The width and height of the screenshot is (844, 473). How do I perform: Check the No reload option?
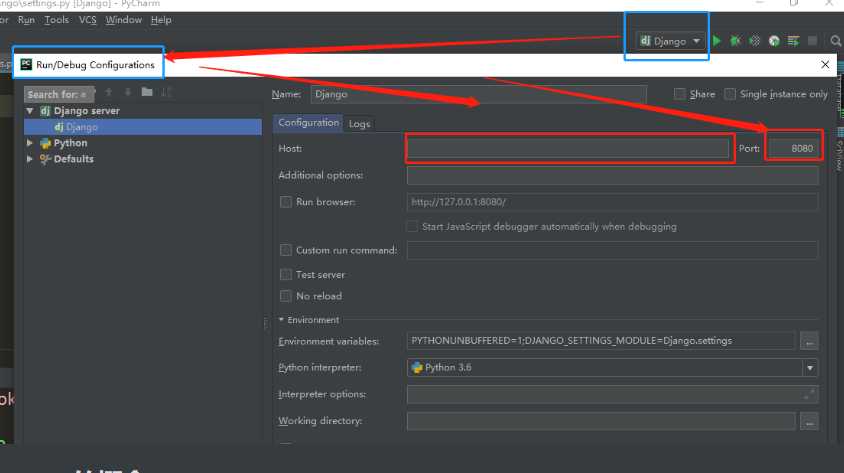tap(286, 296)
